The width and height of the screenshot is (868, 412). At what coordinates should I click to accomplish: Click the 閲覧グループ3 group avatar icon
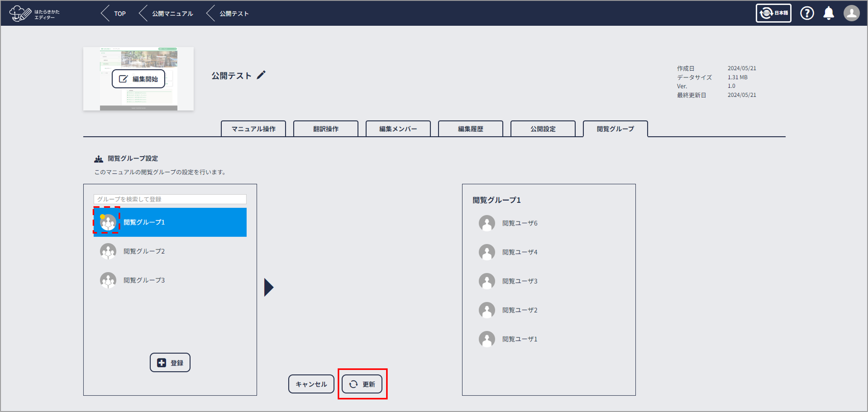[108, 280]
